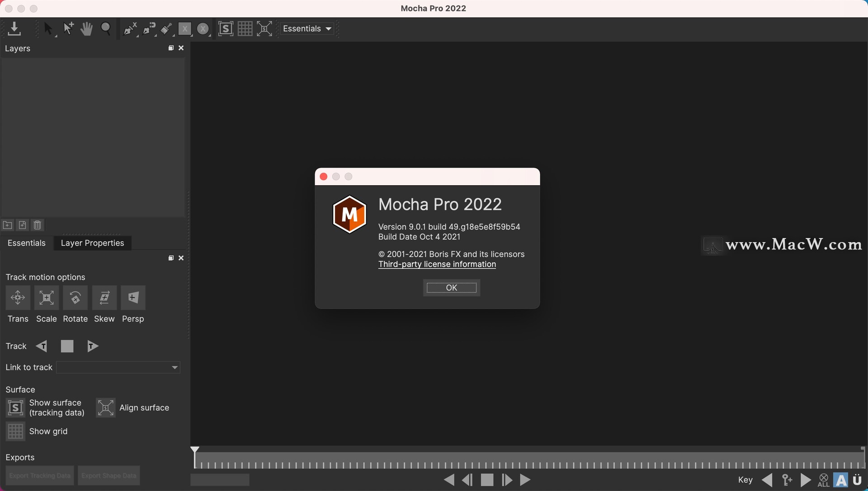Add keyframe with key-plus icon
This screenshot has width=868, height=491.
click(787, 480)
